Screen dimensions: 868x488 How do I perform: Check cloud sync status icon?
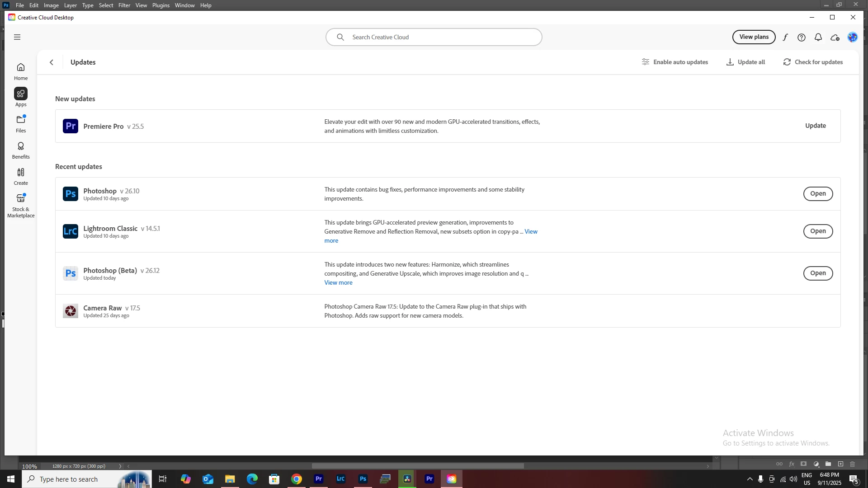pyautogui.click(x=835, y=38)
